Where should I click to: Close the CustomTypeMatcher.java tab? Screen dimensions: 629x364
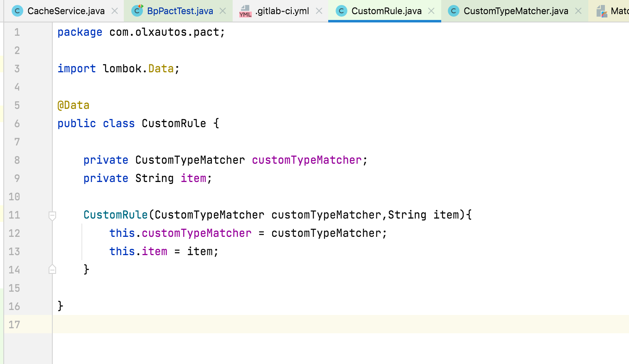tap(578, 11)
